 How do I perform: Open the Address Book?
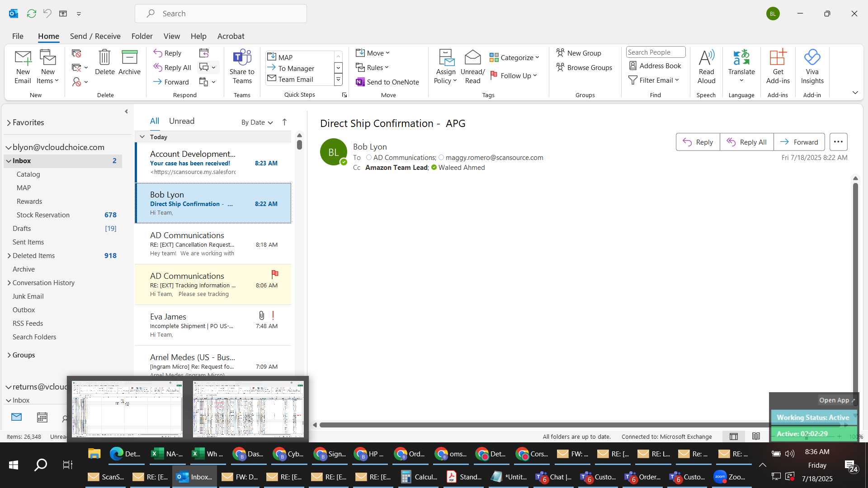point(655,66)
